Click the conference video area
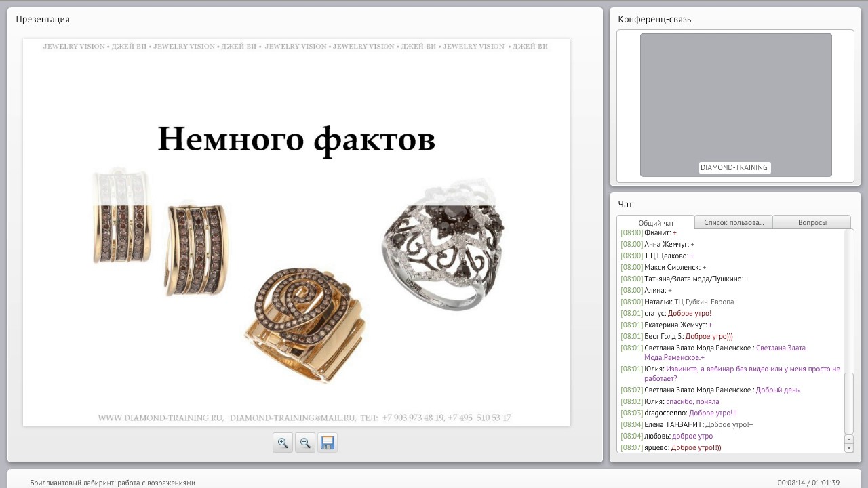Screen dimensions: 868x488 pos(736,105)
